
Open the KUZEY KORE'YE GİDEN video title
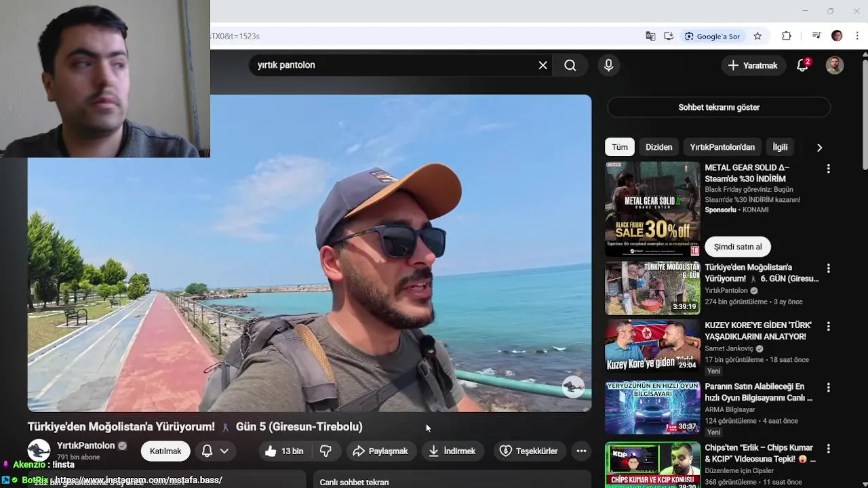[758, 331]
